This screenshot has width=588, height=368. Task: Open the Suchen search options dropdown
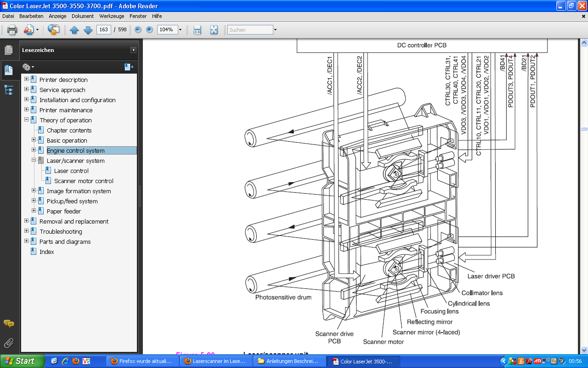tap(275, 30)
